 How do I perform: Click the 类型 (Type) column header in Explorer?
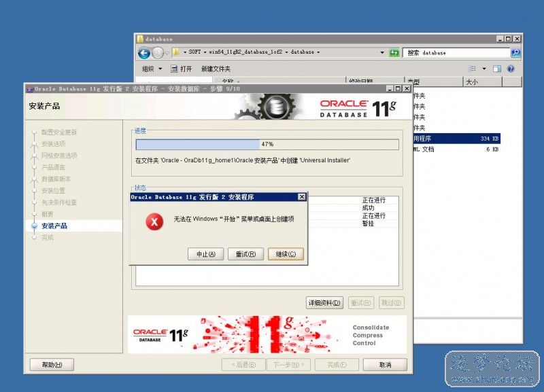click(434, 82)
